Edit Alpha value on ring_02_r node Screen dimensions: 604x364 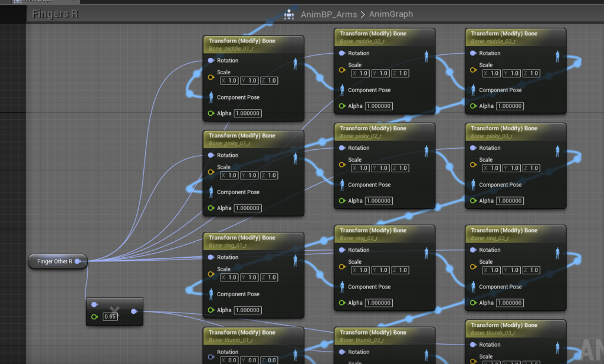379,303
